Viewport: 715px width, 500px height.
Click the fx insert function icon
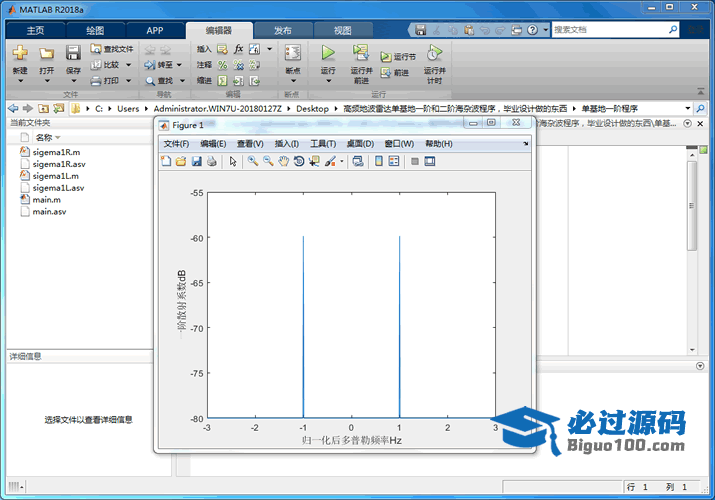click(x=238, y=49)
